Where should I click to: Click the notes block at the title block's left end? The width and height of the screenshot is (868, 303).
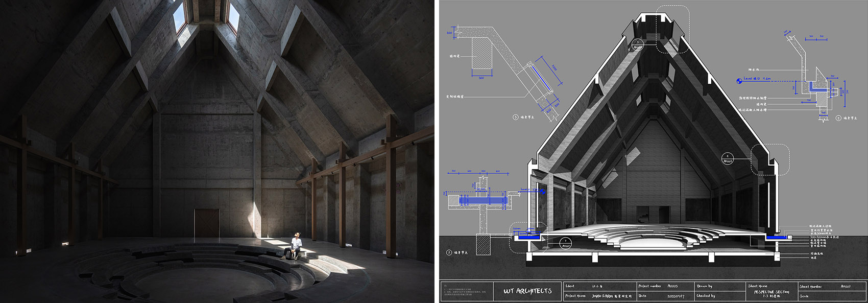(x=466, y=291)
